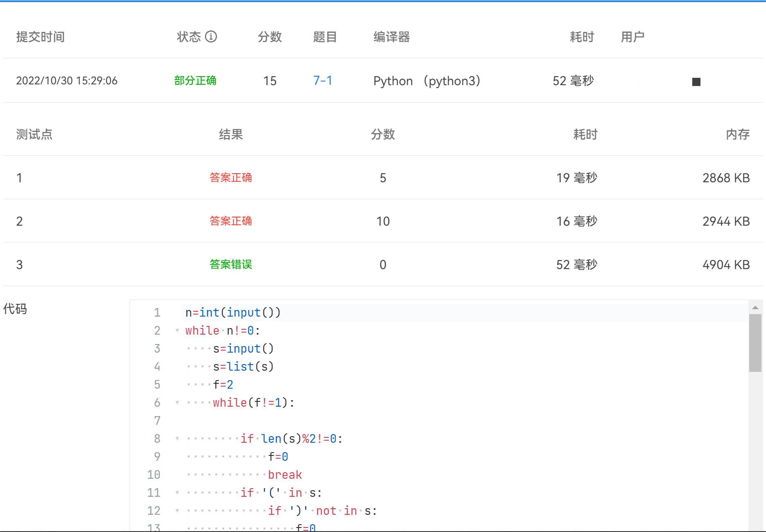Screen dimensions: 766x532
Task: Click the 2868 KB memory value
Action: [x=726, y=178]
